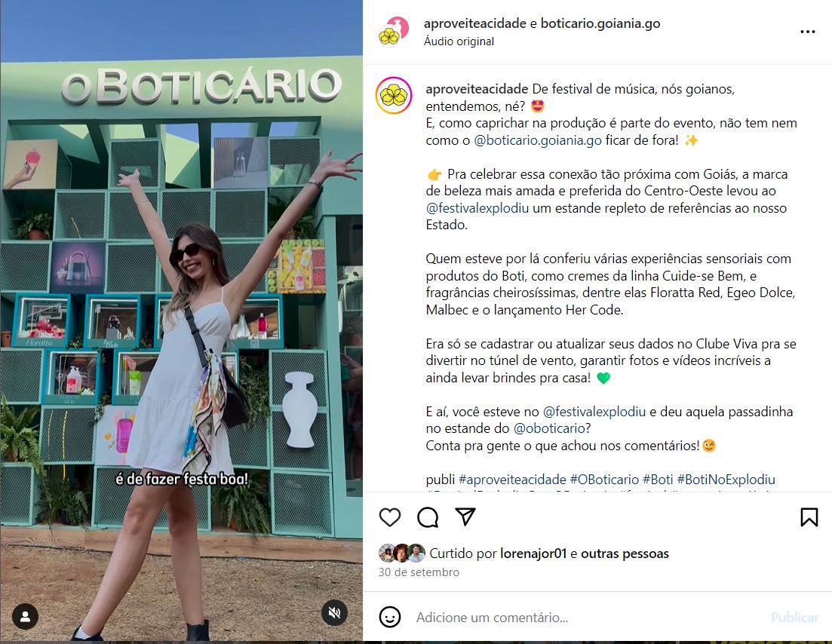
Task: Like the post with heart icon
Action: point(390,517)
